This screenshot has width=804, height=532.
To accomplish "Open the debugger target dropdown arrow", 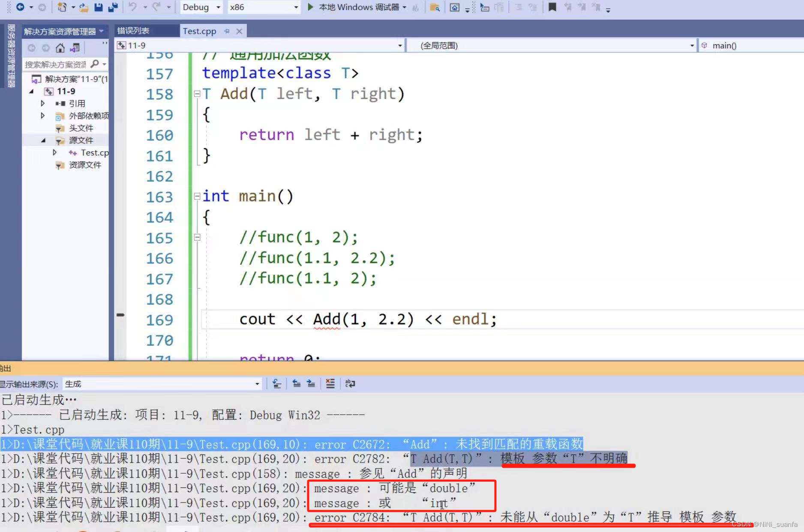I will click(405, 7).
